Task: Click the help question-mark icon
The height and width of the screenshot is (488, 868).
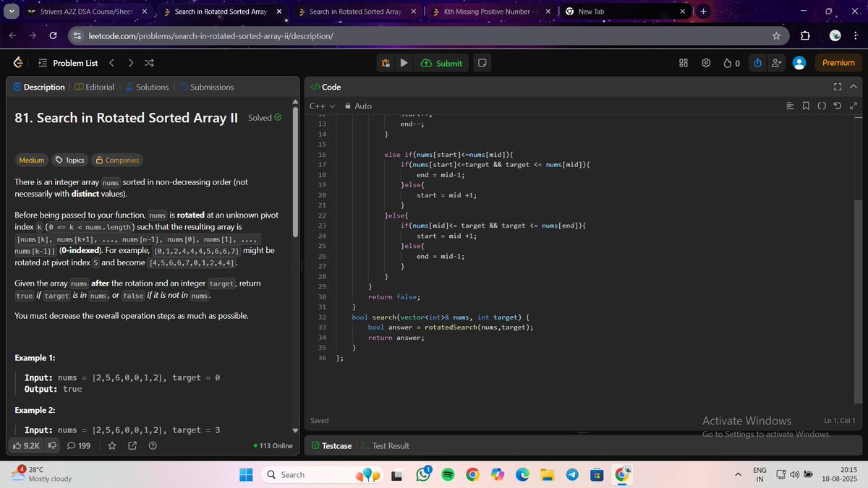Action: pyautogui.click(x=153, y=446)
